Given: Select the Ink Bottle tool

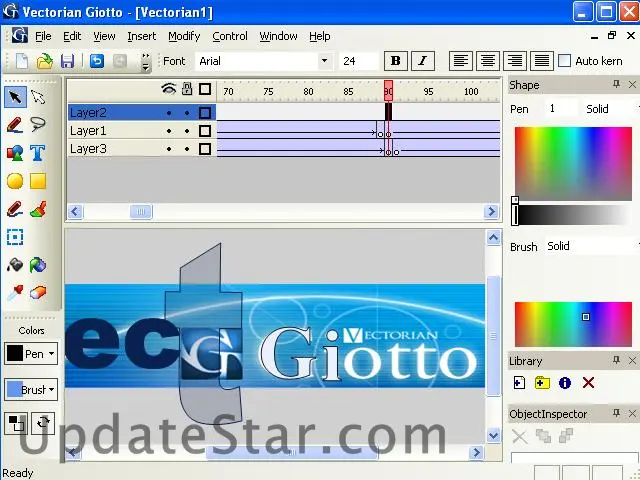Looking at the screenshot, I should 15,265.
